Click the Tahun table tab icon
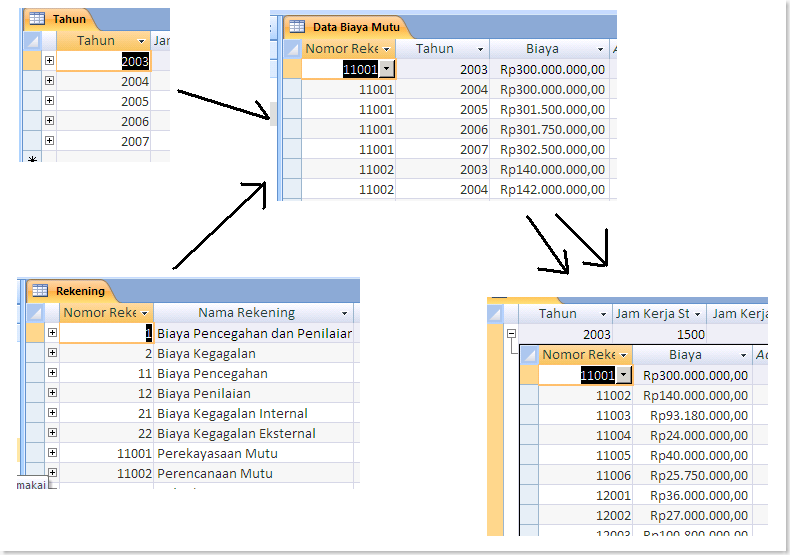 coord(37,19)
